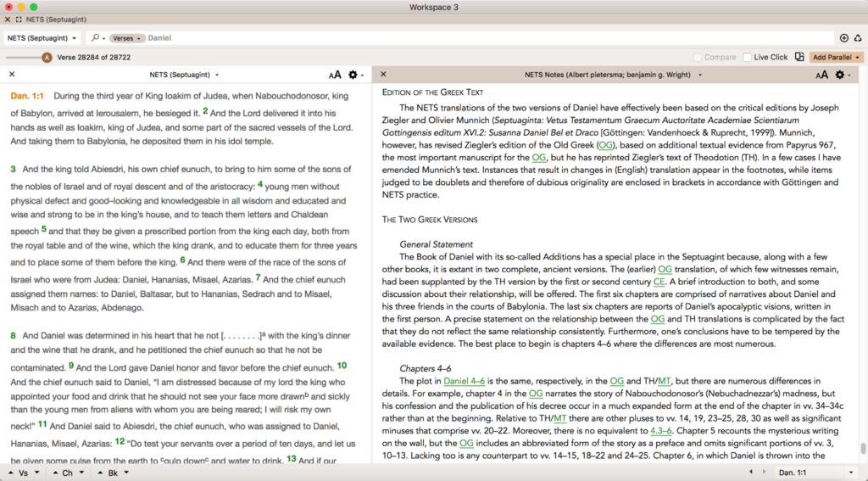Click 'The Two Greek Versions' heading
This screenshot has width=868, height=481.
pyautogui.click(x=430, y=220)
